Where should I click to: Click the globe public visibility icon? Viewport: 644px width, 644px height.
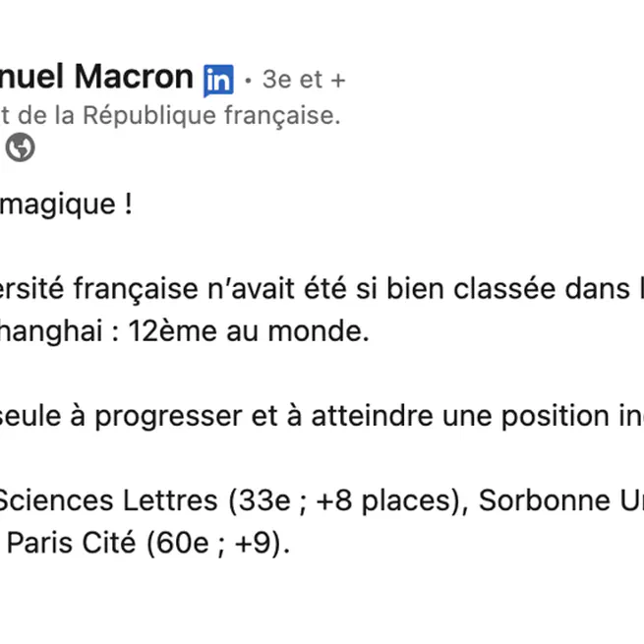click(20, 147)
